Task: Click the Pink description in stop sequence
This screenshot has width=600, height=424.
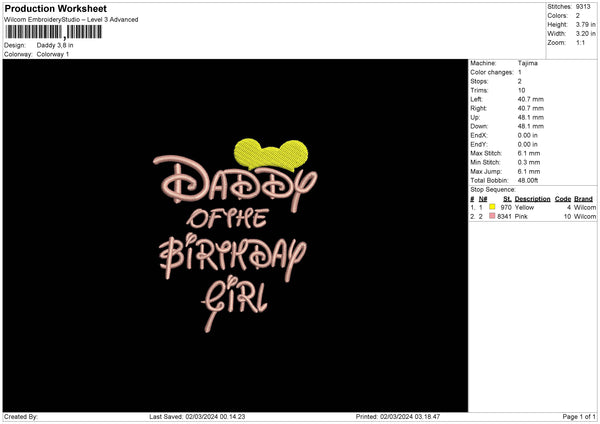Action: click(521, 217)
